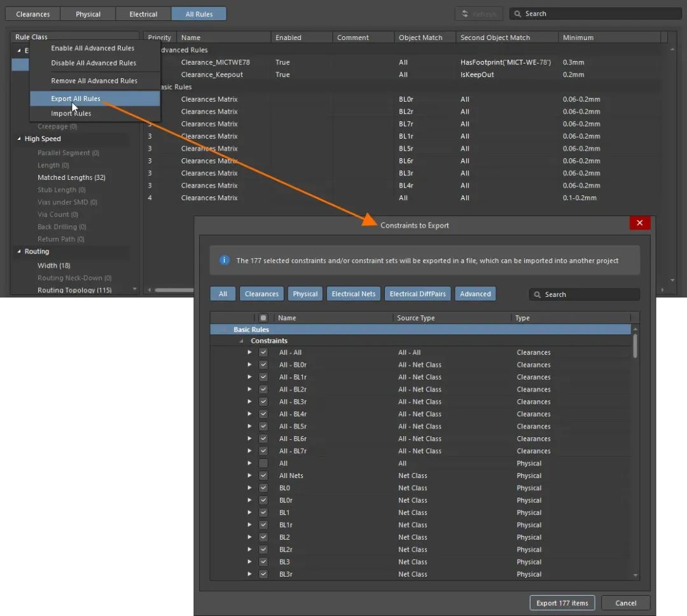The image size is (687, 616).
Task: Click the main Search field at top right
Action: [595, 13]
